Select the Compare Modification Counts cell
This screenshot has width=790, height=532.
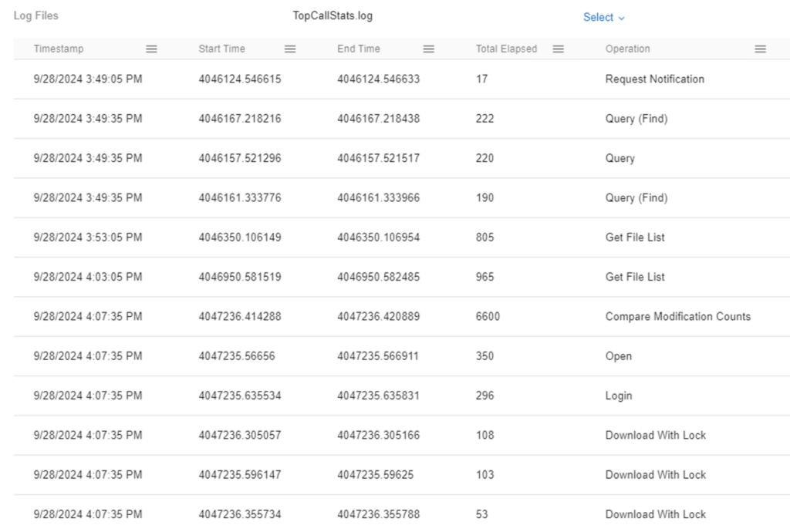[x=678, y=317]
